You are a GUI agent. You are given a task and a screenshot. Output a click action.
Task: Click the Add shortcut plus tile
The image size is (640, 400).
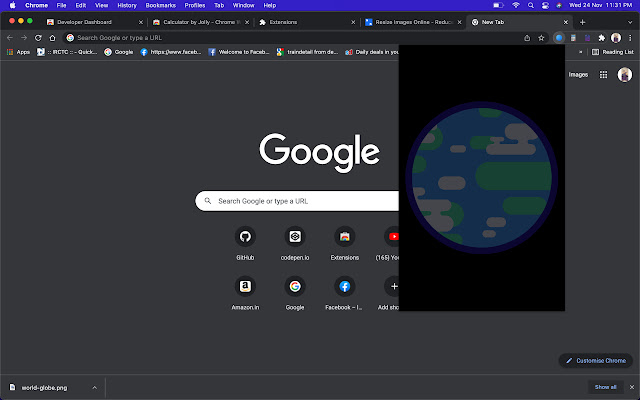392,287
